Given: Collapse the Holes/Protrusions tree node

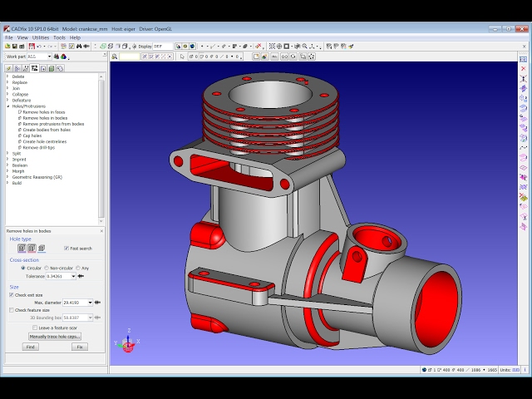Looking at the screenshot, I should pyautogui.click(x=8, y=106).
